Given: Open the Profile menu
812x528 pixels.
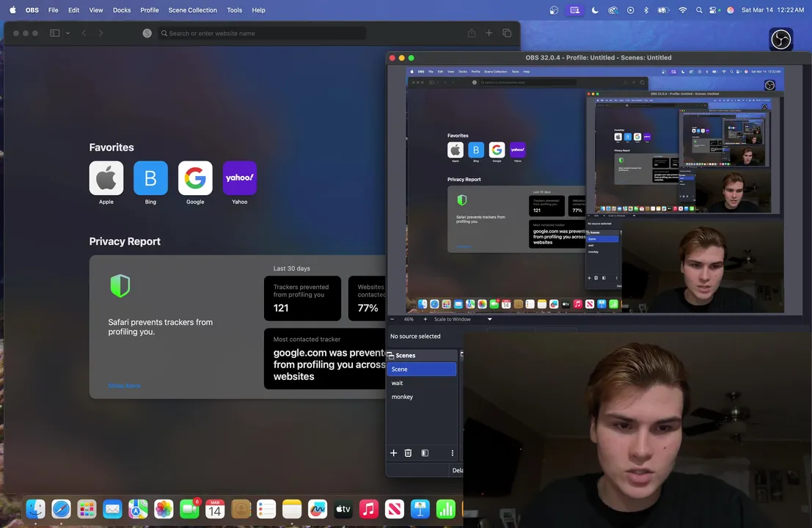Looking at the screenshot, I should (150, 10).
